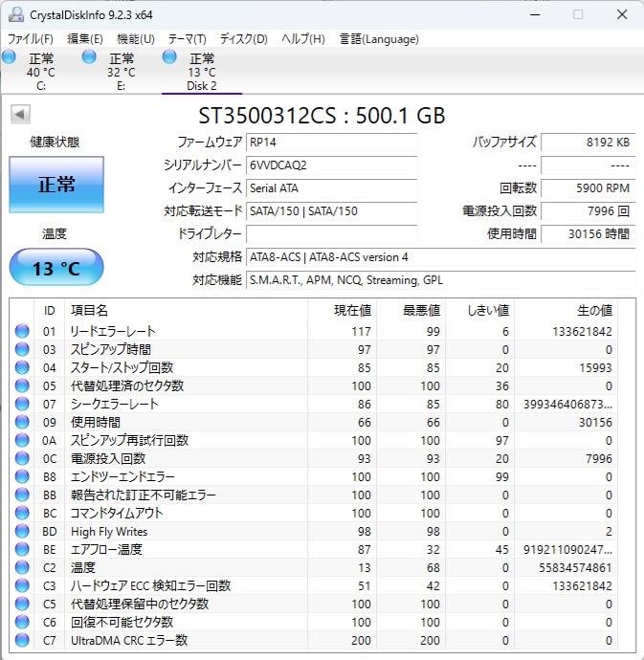This screenshot has height=660, width=644.
Task: Open the ヘルプ(H) menu
Action: coord(302,39)
